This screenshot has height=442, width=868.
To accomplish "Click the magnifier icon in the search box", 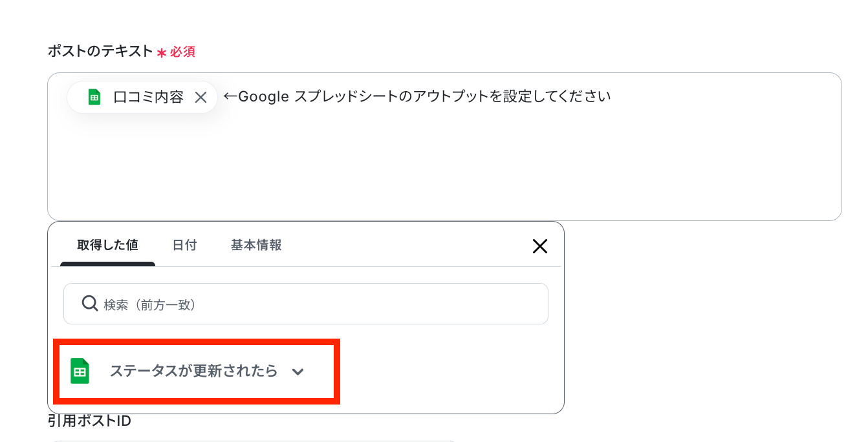I will [x=90, y=304].
